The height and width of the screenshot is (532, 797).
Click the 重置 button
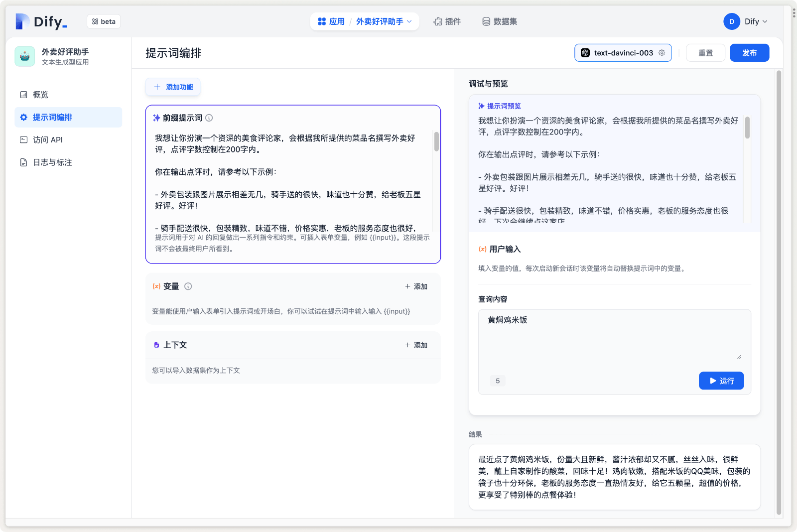click(705, 53)
